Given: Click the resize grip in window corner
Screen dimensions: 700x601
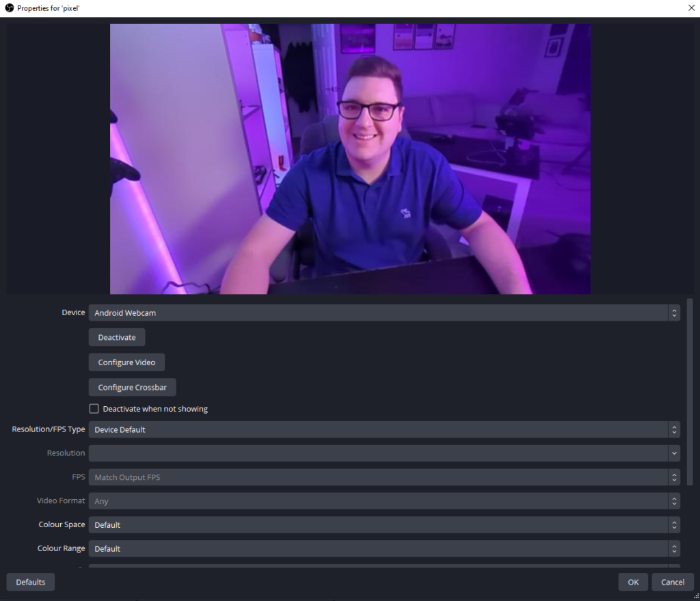Looking at the screenshot, I should pos(695,596).
